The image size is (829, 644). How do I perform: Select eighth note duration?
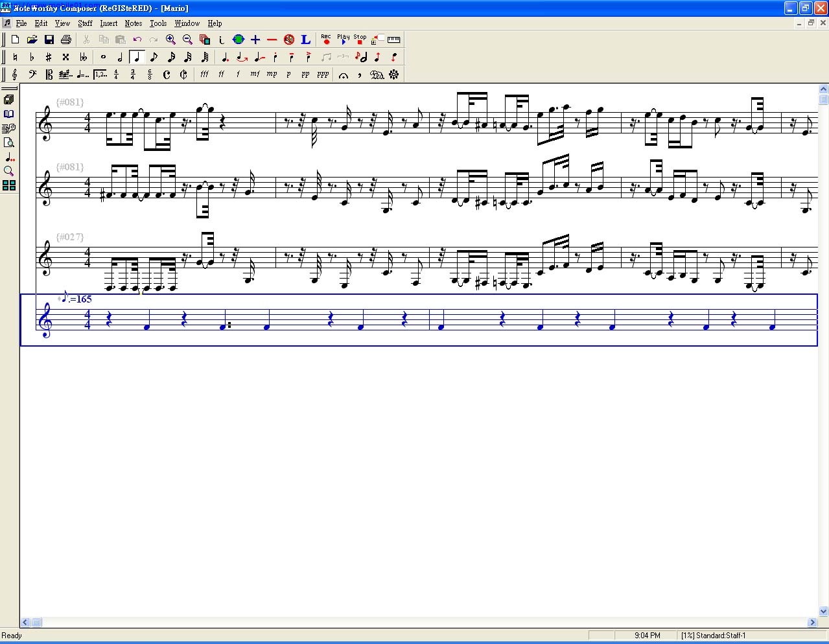coord(154,57)
